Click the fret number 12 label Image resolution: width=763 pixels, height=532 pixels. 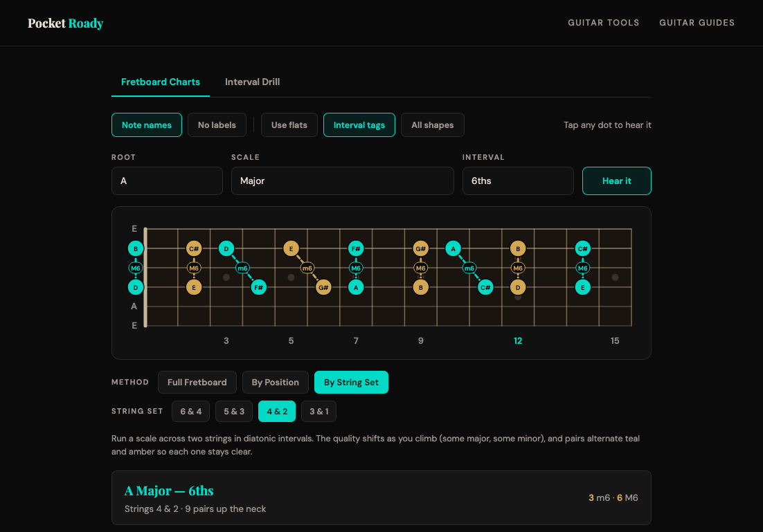coord(518,341)
